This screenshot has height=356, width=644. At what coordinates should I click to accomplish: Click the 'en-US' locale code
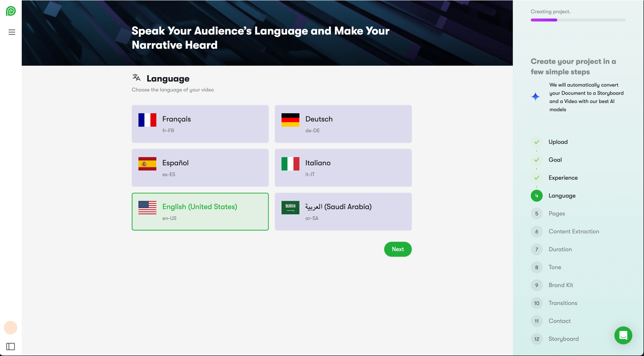[169, 218]
